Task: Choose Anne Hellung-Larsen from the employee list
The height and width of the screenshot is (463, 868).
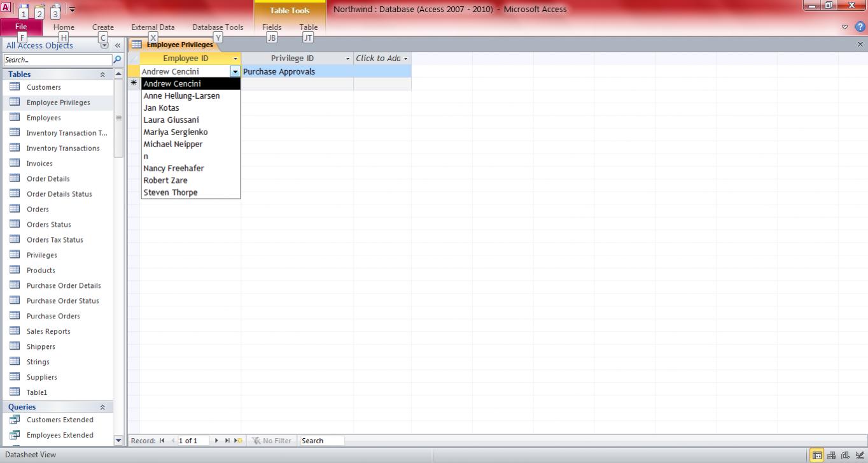Action: (191, 96)
